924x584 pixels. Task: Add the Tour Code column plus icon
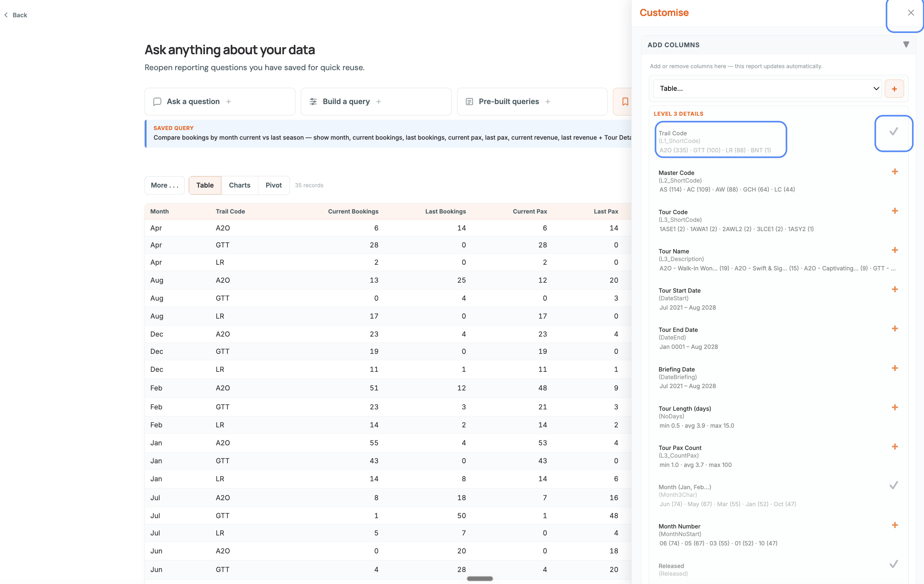coord(894,211)
